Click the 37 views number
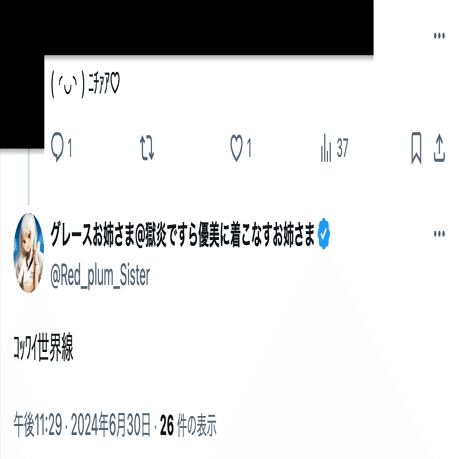The height and width of the screenshot is (459, 459). [x=342, y=148]
